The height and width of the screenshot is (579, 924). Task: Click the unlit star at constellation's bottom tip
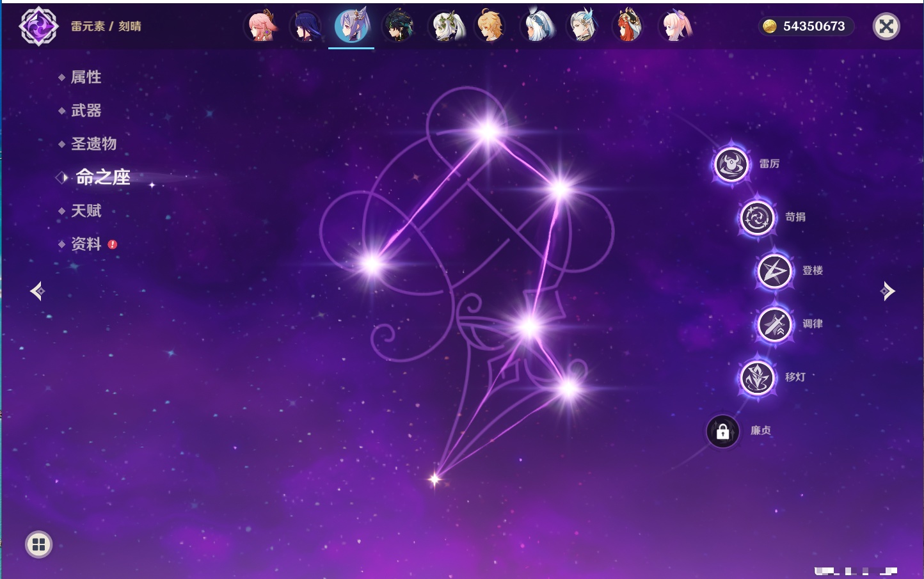point(434,479)
